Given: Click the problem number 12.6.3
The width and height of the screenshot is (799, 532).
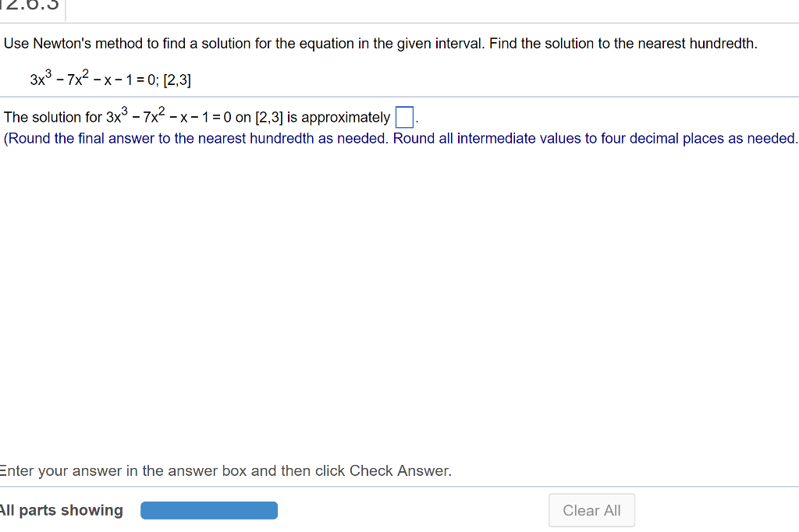Looking at the screenshot, I should [30, 8].
